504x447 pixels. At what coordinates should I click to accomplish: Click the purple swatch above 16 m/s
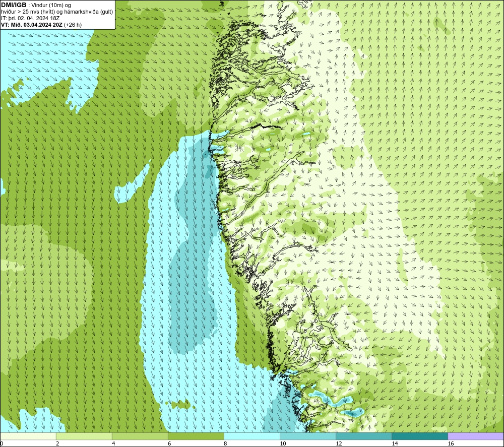pyautogui.click(x=476, y=436)
